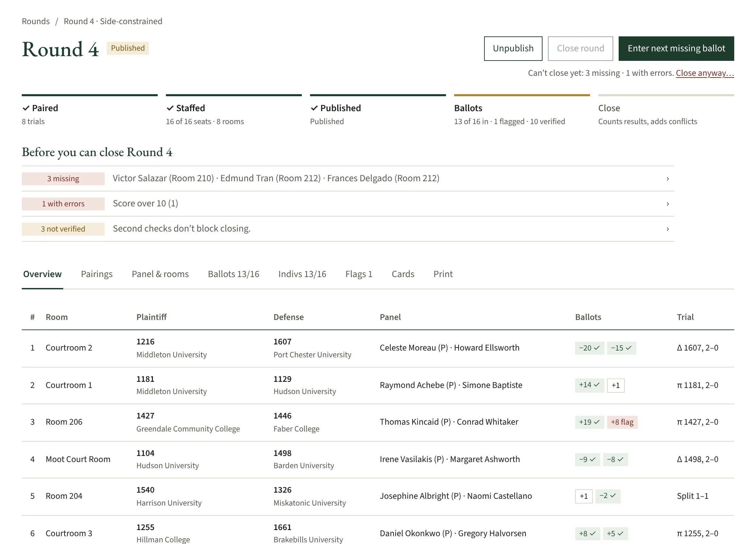Screen dimensions: 756x544
Task: Click the 3 missing badge
Action: pos(63,179)
